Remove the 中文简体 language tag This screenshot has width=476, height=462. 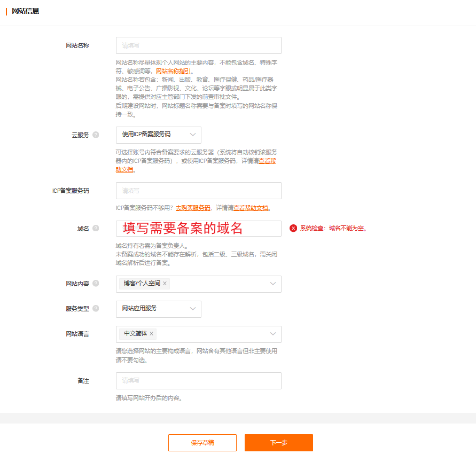152,334
